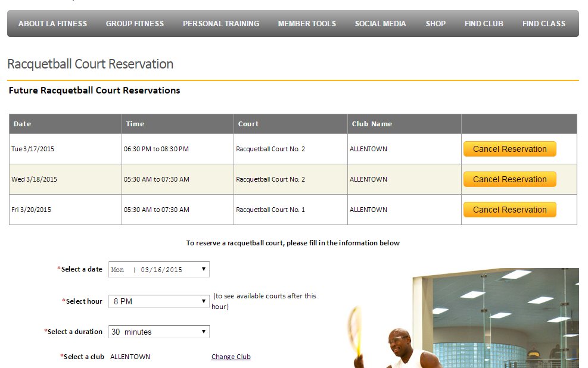This screenshot has height=368, width=588.
Task: Open Member Tools menu
Action: pos(307,24)
